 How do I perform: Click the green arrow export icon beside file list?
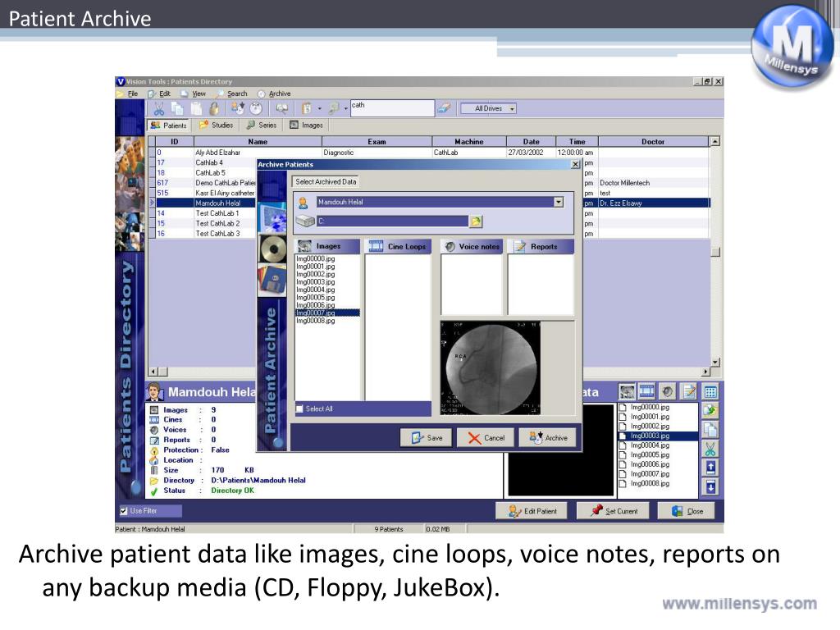pos(710,411)
